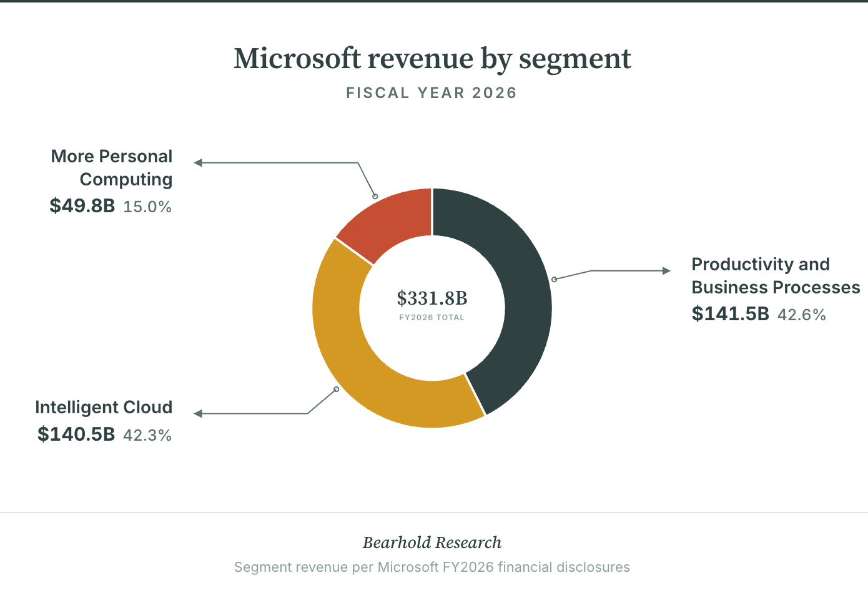868x603 pixels.
Task: Click the "42.3%" share value
Action: [x=147, y=435]
